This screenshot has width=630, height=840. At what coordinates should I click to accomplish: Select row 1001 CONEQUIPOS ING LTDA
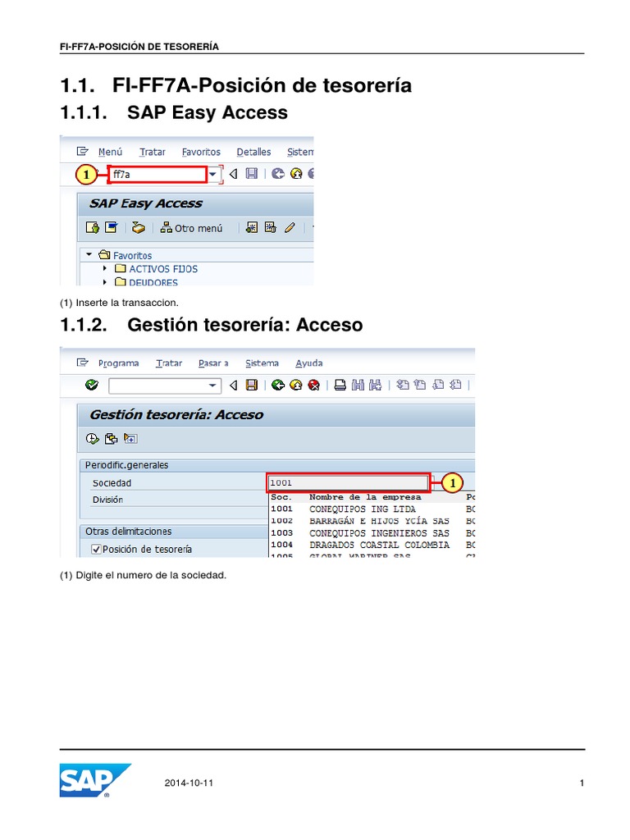coord(372,509)
